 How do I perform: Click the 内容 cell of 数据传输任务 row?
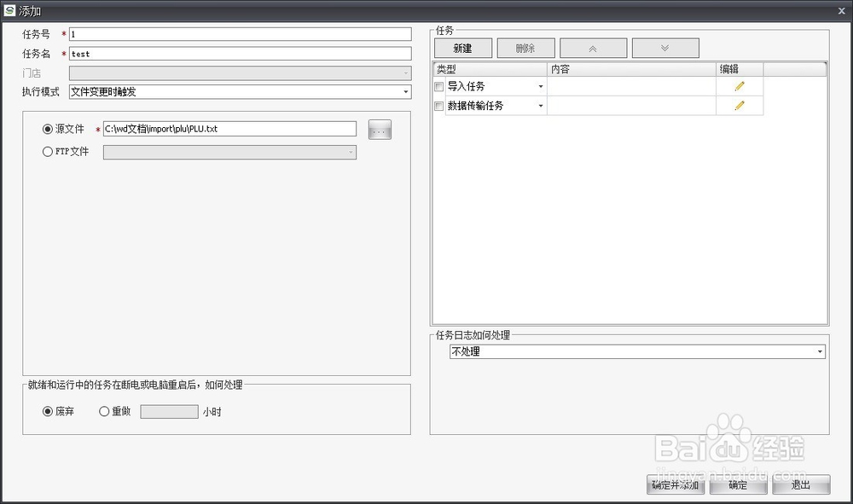[x=631, y=106]
